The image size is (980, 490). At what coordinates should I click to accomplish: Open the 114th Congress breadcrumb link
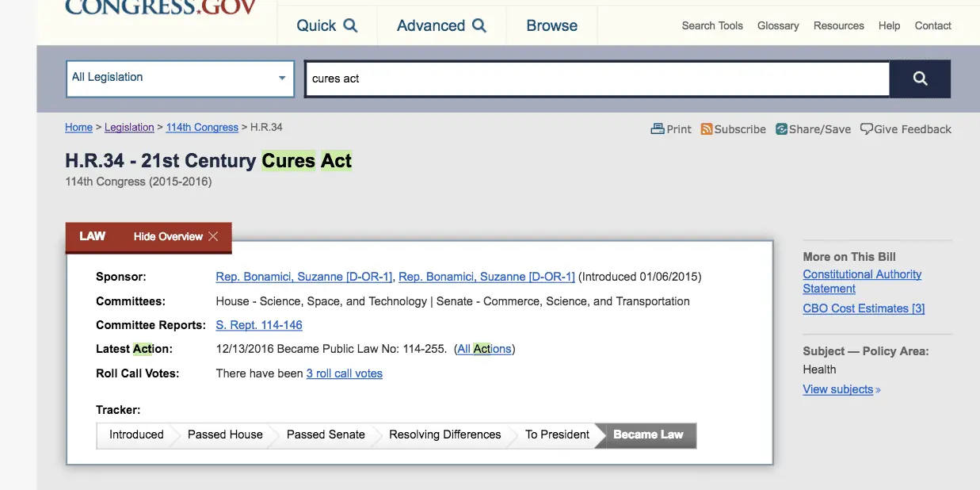click(202, 128)
